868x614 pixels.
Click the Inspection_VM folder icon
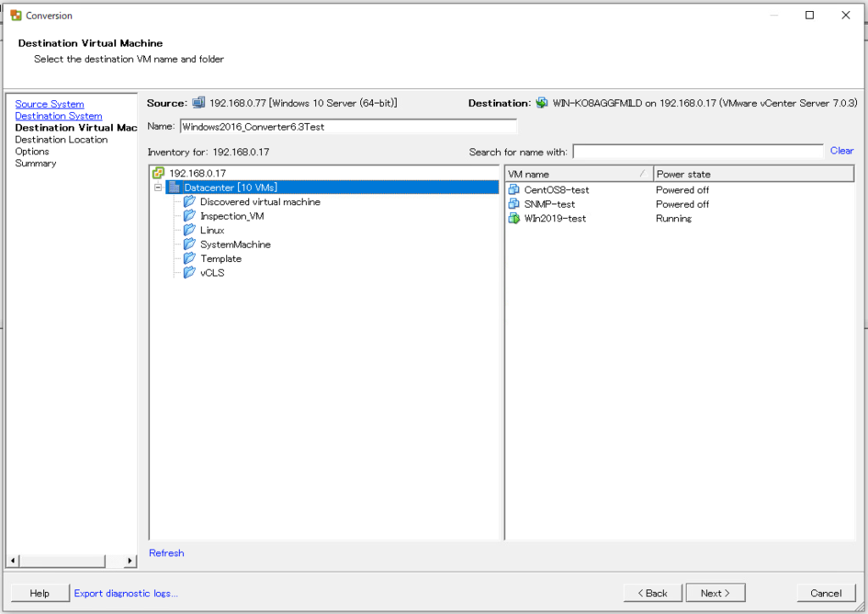189,215
